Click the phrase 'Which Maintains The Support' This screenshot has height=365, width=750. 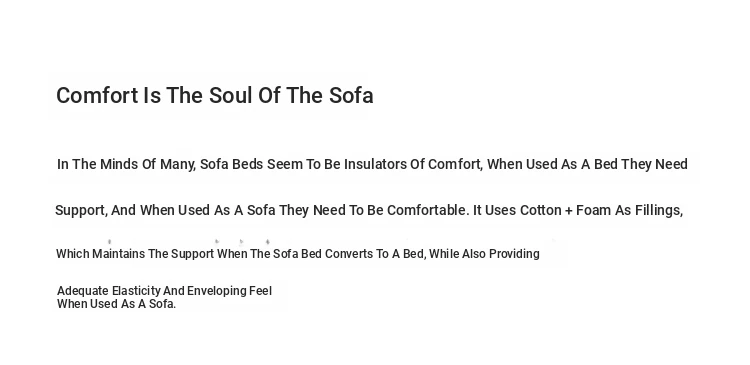click(x=135, y=254)
